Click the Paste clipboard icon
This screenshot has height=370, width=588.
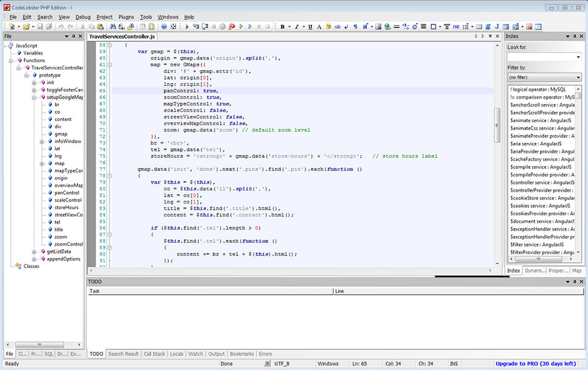coord(101,27)
